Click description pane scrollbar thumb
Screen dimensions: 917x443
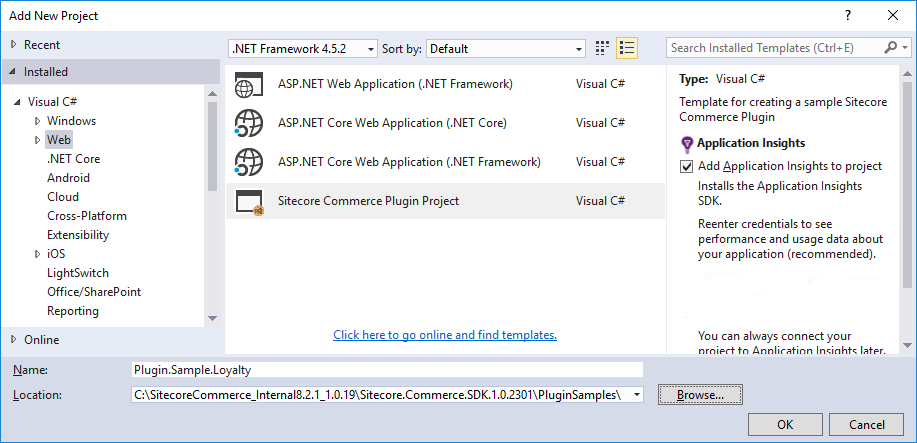click(906, 185)
